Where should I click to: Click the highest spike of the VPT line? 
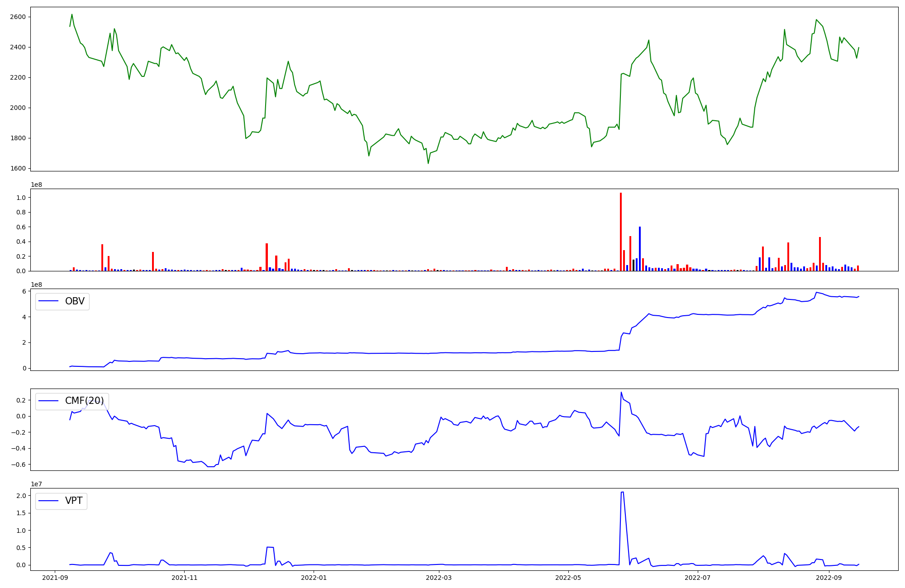point(622,492)
